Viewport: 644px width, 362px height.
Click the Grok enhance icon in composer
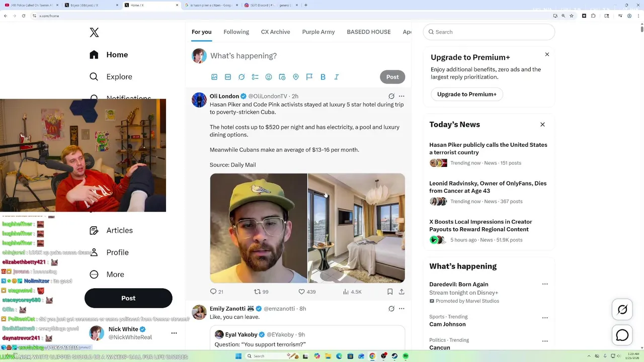242,77
